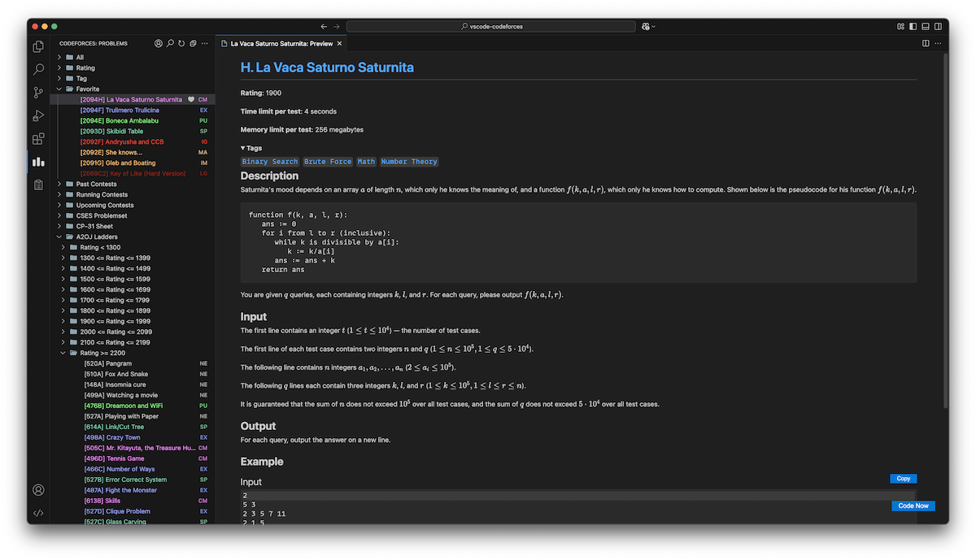This screenshot has width=976, height=560.
Task: Go forward with the right arrow
Action: 337,26
